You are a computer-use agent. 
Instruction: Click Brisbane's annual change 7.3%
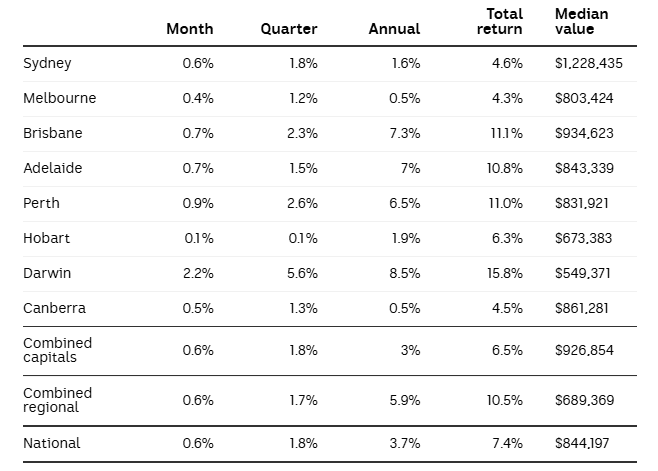coord(403,133)
